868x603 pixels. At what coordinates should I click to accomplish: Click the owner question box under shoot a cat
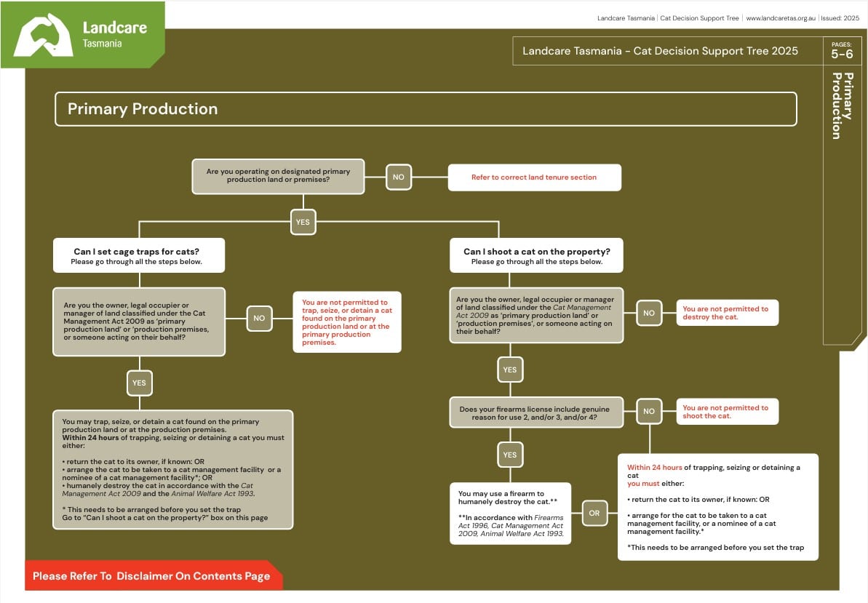tap(536, 316)
